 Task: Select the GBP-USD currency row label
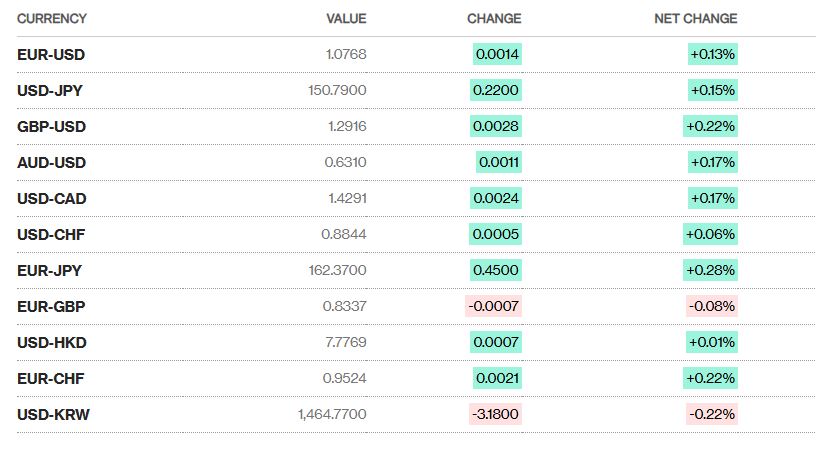coord(52,127)
